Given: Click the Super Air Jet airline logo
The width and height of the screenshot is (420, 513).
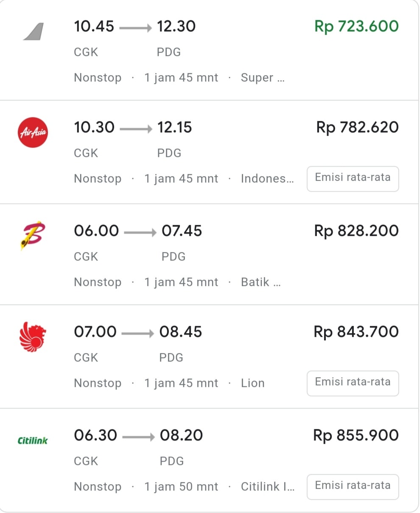Looking at the screenshot, I should [x=34, y=32].
